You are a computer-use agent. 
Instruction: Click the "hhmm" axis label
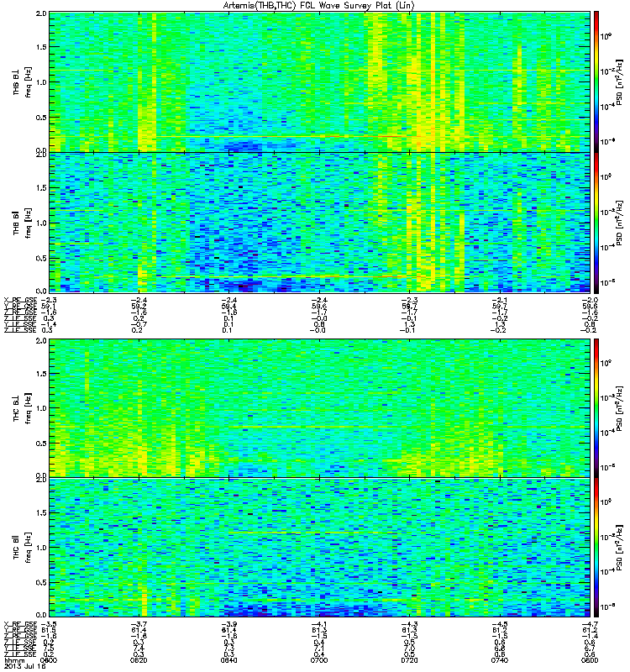13,660
